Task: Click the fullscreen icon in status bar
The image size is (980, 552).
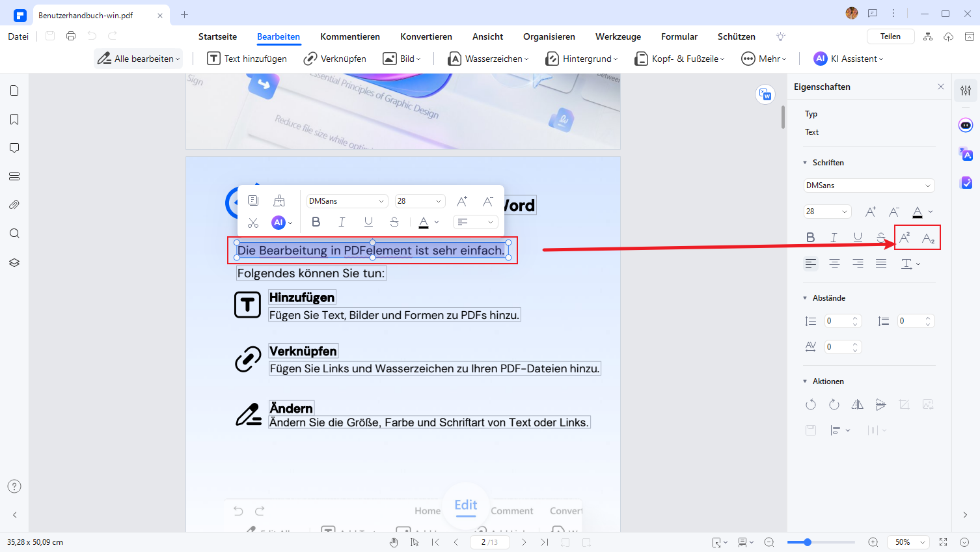Action: coord(944,542)
